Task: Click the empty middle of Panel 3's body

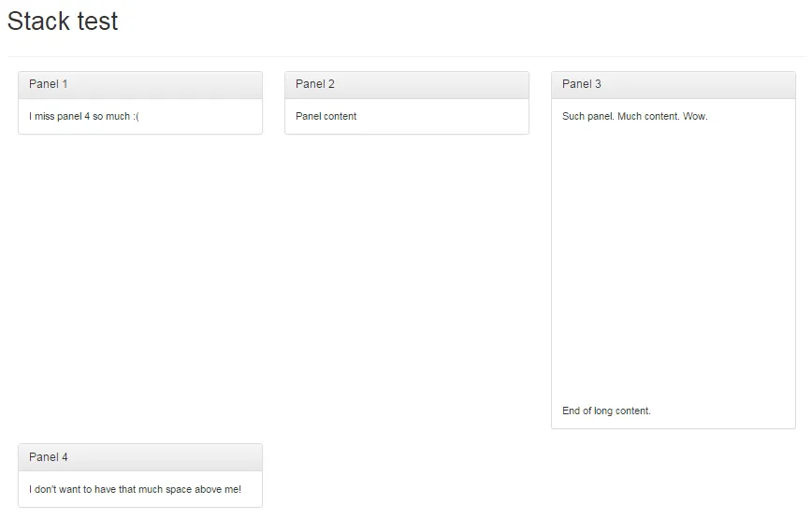Action: coord(674,262)
